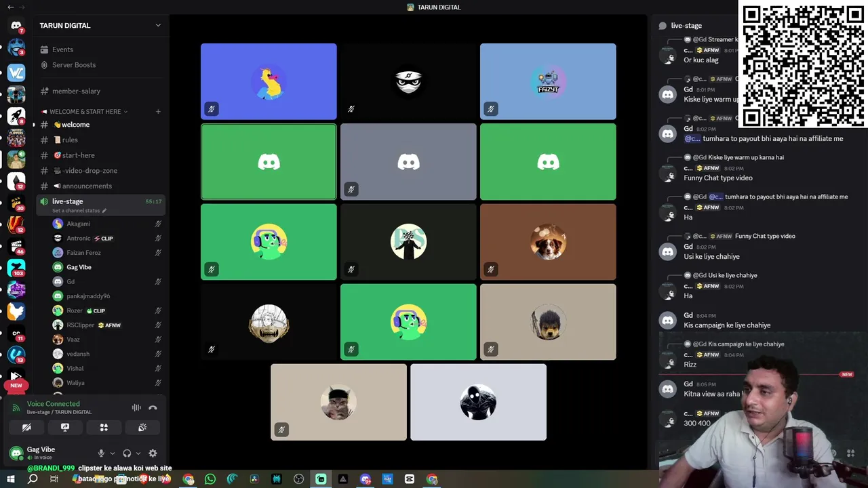
Task: Open WhatsApp from the taskbar
Action: pos(210,479)
